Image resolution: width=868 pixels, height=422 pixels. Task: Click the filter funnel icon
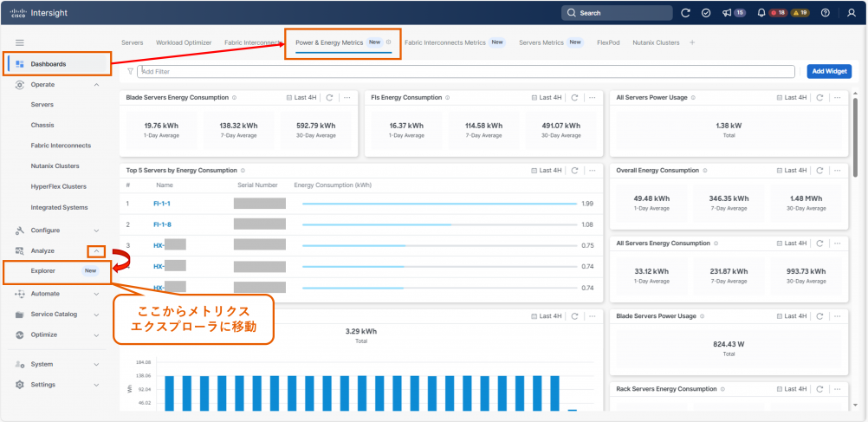130,71
